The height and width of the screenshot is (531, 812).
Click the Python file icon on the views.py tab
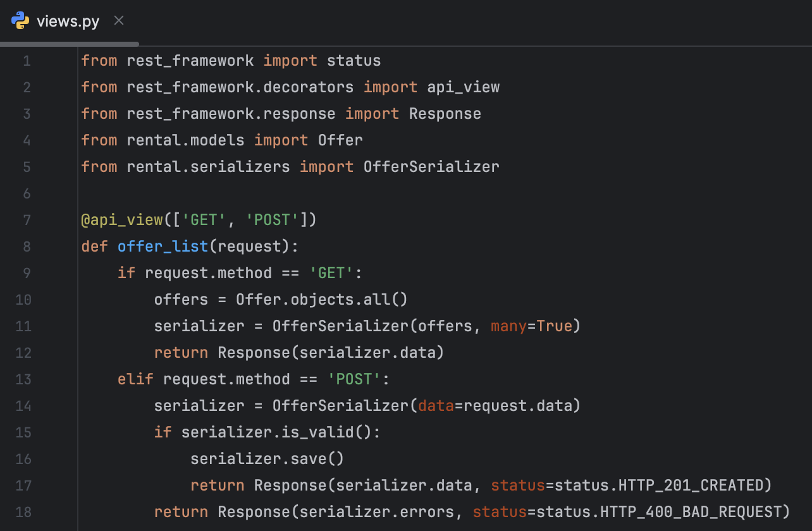pos(21,20)
